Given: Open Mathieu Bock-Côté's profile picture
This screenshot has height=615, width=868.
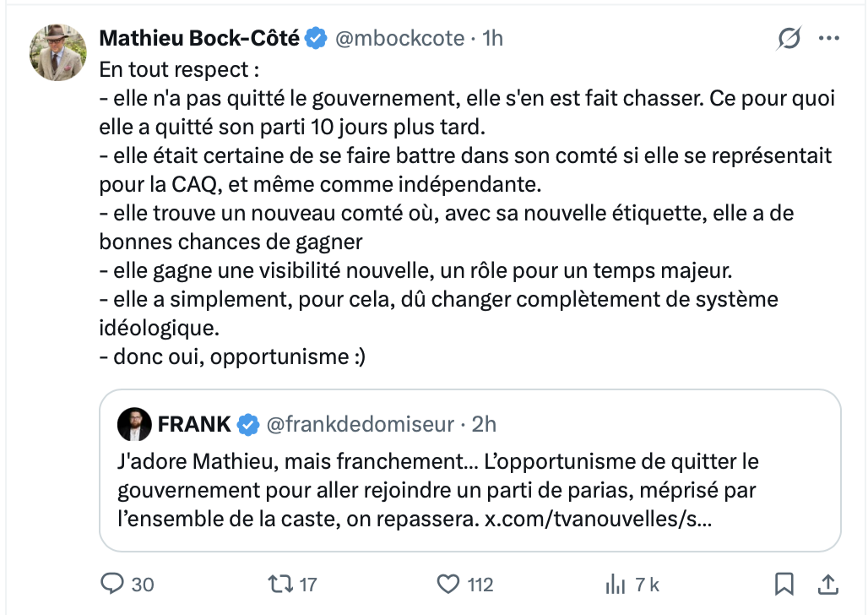Looking at the screenshot, I should click(x=58, y=52).
